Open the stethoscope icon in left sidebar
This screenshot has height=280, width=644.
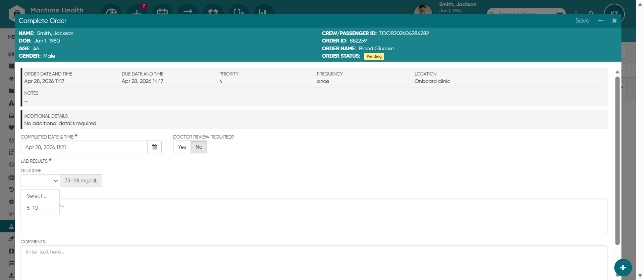point(11,214)
